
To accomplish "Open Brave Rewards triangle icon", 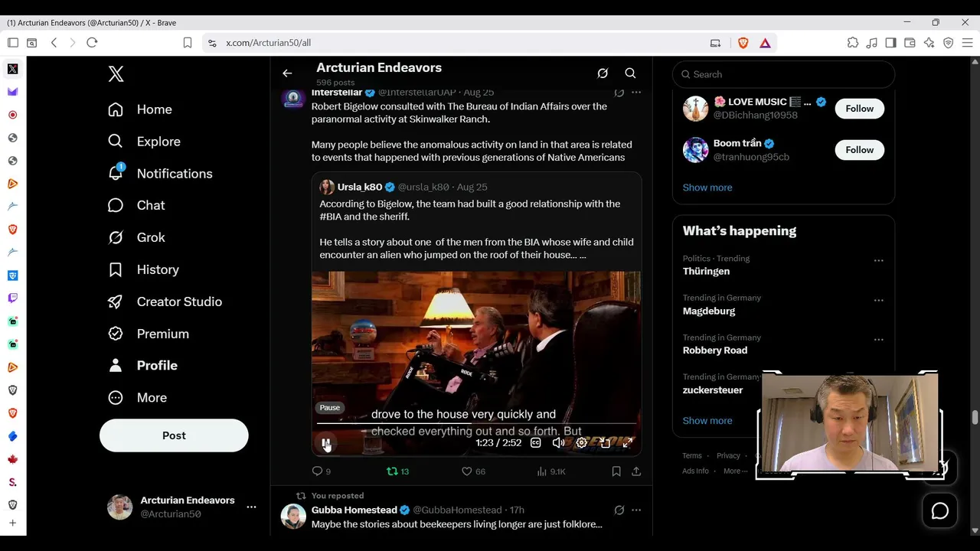I will tap(765, 43).
